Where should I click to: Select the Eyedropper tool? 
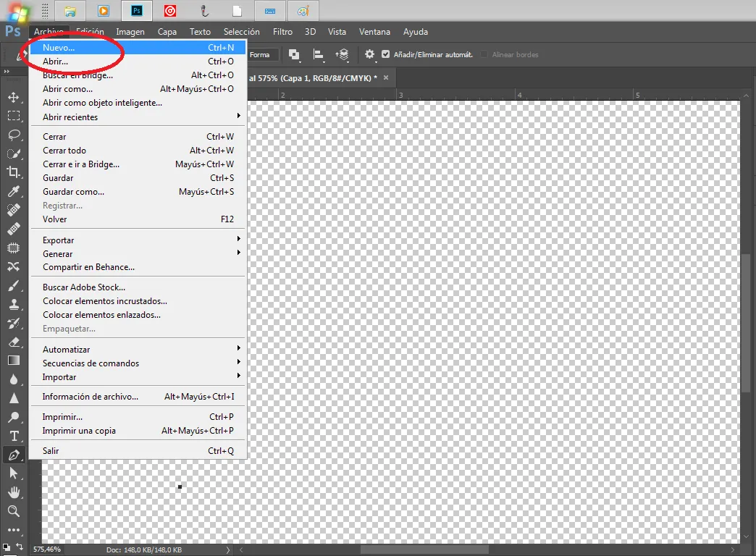pos(14,191)
